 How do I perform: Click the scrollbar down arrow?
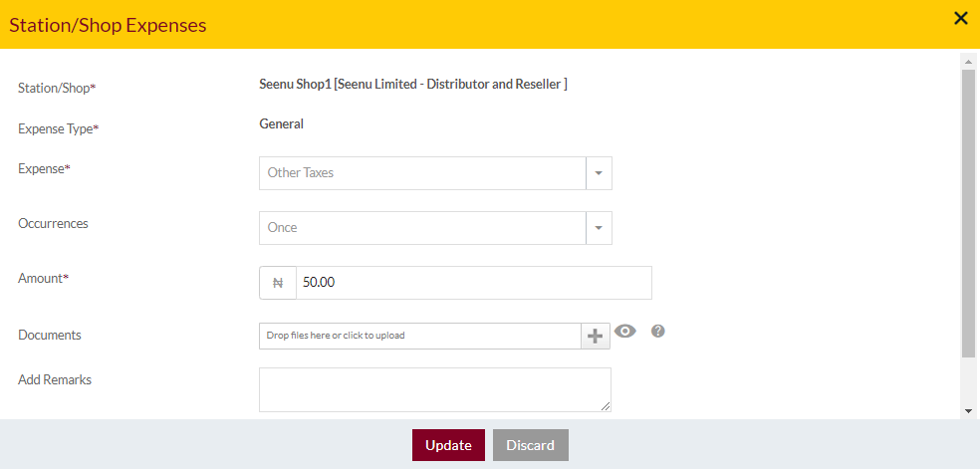click(968, 411)
